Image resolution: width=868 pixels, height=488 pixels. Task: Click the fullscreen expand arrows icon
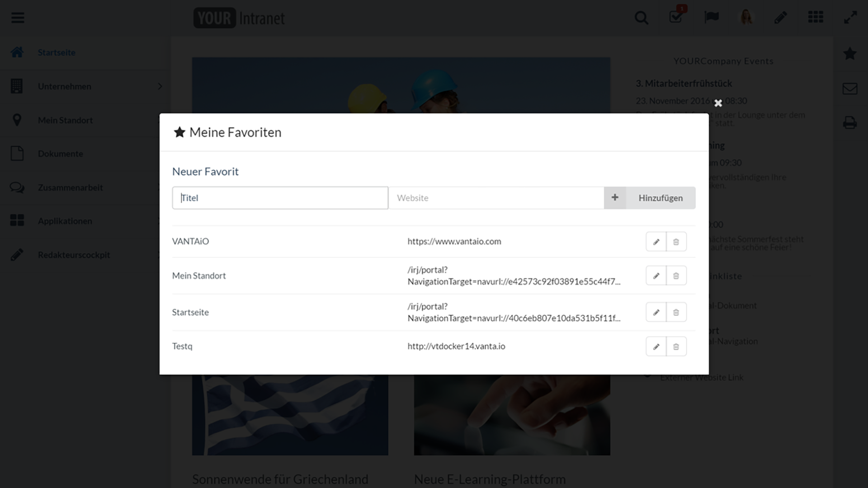[x=850, y=18]
